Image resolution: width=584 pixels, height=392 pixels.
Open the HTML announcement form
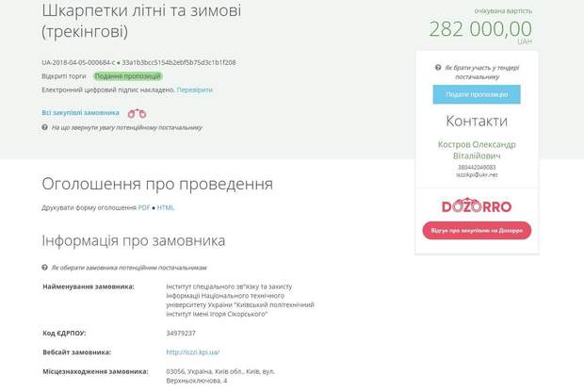click(x=166, y=207)
